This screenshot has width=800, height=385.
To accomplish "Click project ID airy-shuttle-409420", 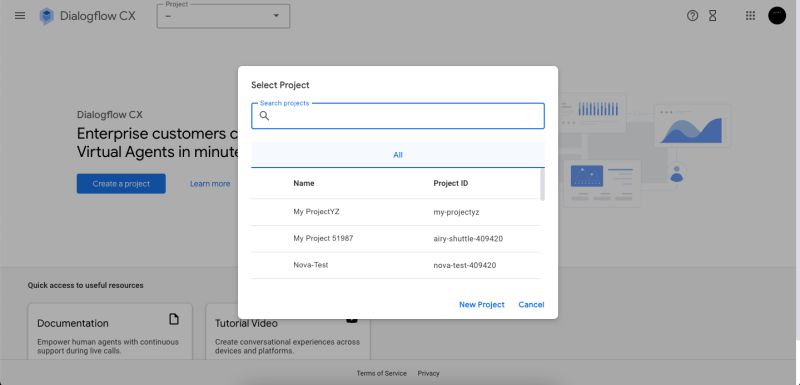I will (x=468, y=239).
